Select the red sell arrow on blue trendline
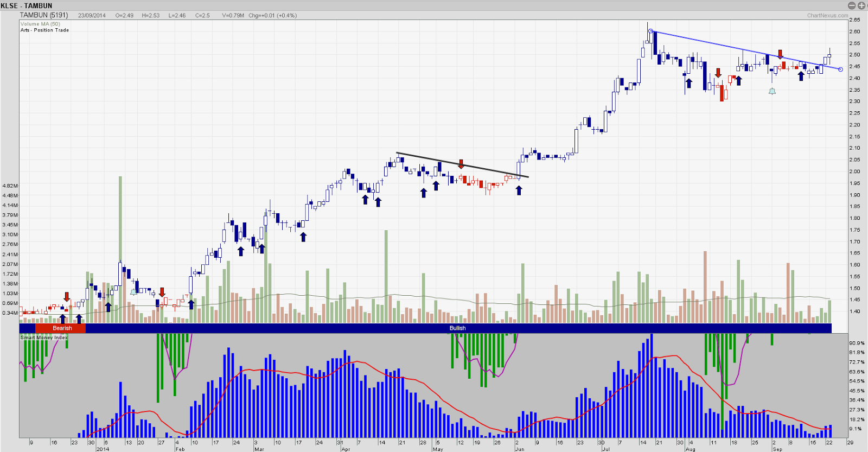The width and height of the screenshot is (868, 452). [781, 54]
